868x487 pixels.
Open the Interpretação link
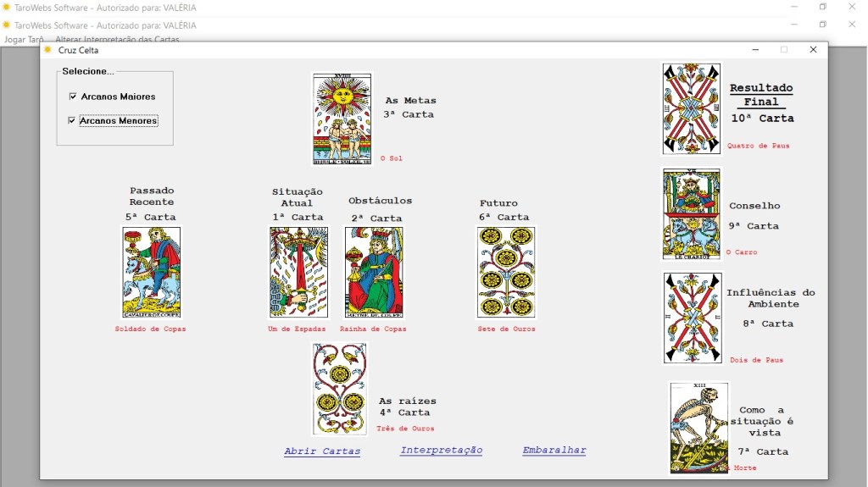tap(441, 451)
